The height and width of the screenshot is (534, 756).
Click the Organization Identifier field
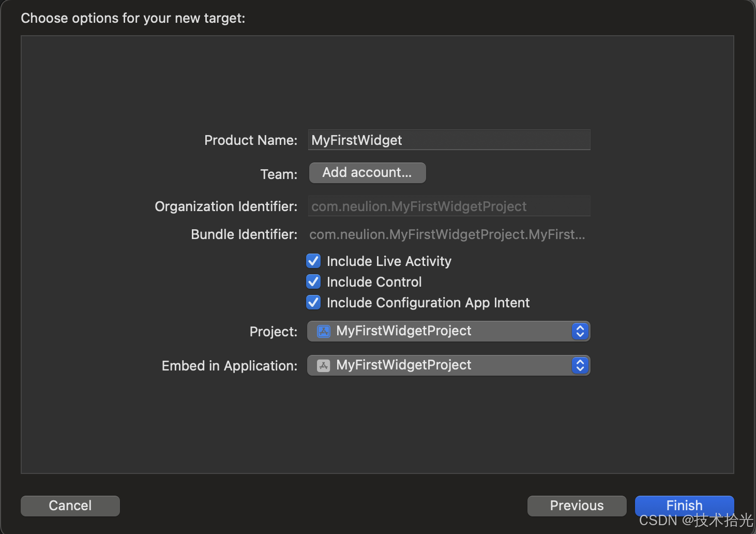(x=448, y=206)
